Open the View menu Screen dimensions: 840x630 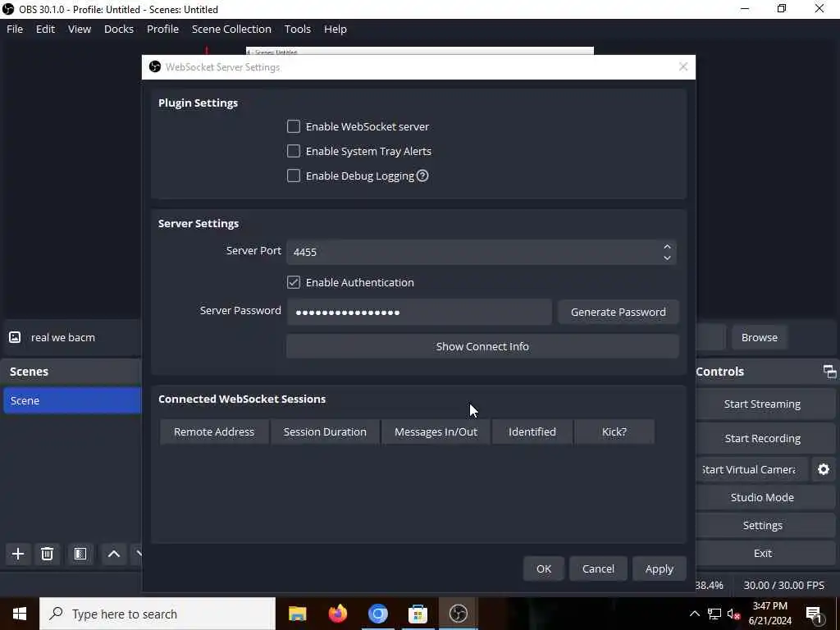[80, 29]
